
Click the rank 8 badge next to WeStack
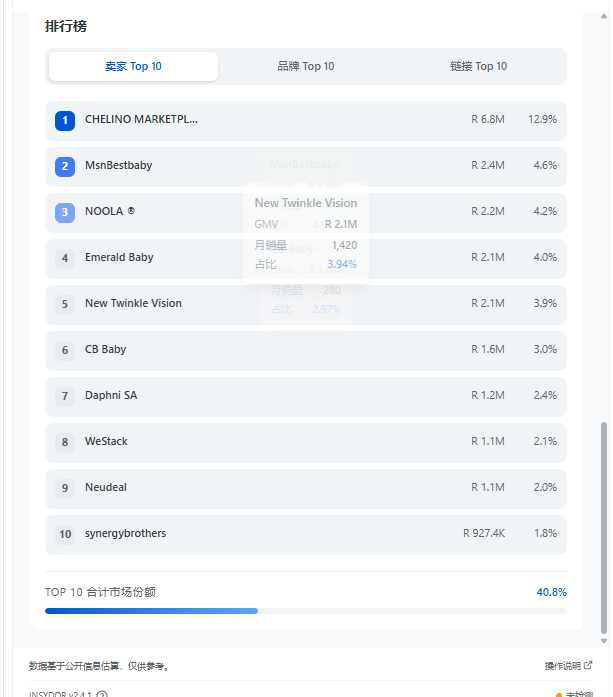click(x=65, y=442)
